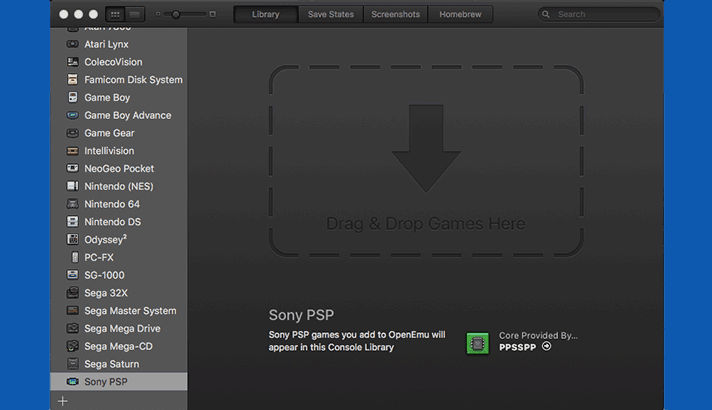
Task: Click the PPSSPP core name
Action: [x=518, y=347]
